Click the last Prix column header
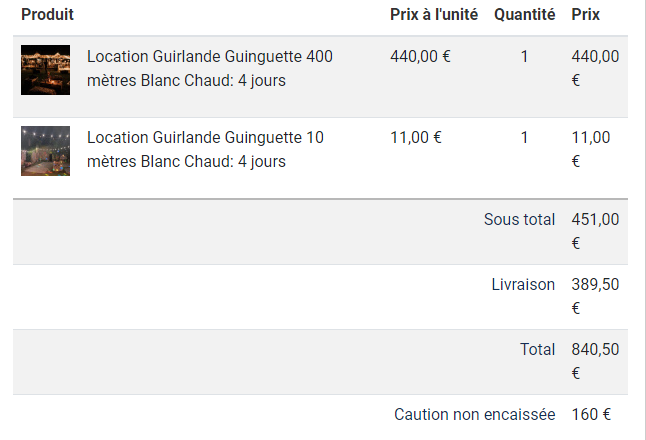 click(x=586, y=15)
